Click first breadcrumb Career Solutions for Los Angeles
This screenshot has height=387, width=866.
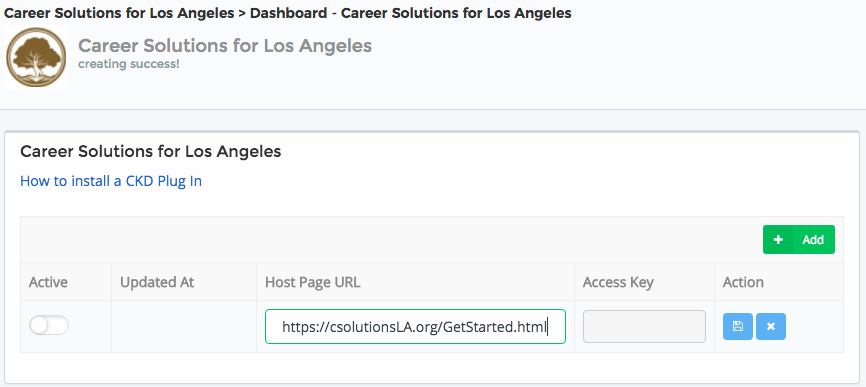pyautogui.click(x=119, y=13)
